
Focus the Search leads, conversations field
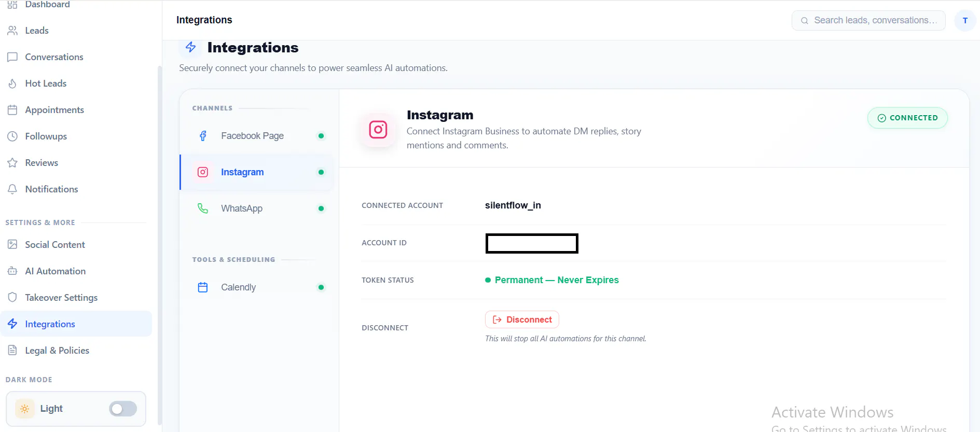coord(868,20)
